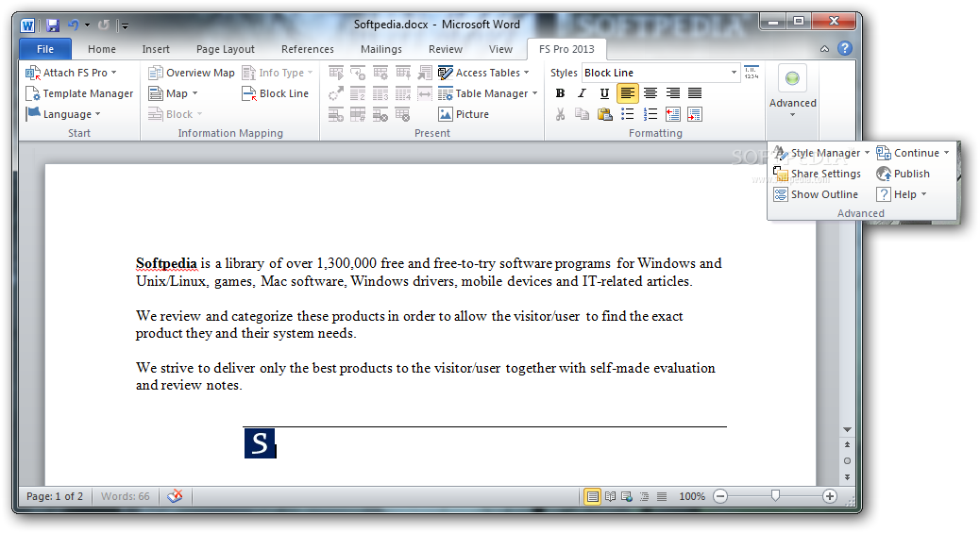Expand Map dropdown
Viewport: 980px width, 533px height.
195,93
